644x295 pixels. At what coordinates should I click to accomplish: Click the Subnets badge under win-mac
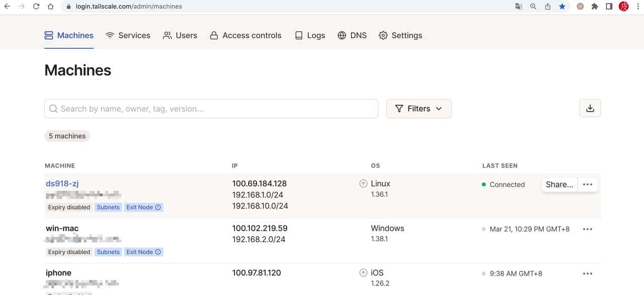108,252
